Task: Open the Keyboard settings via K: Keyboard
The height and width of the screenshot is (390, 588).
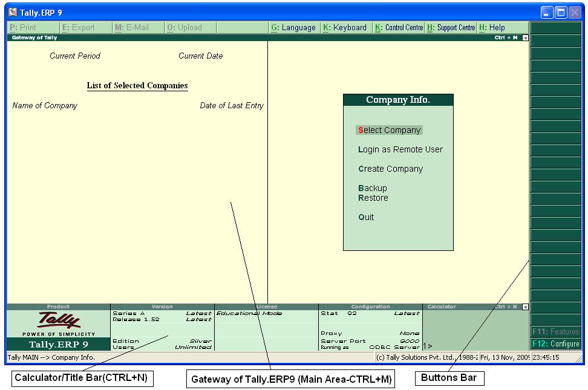Action: [346, 27]
